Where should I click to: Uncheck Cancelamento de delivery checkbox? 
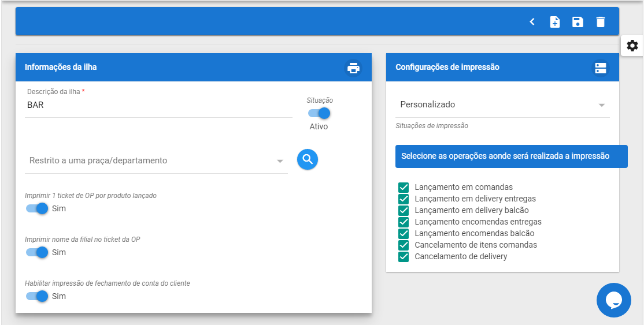(x=404, y=257)
